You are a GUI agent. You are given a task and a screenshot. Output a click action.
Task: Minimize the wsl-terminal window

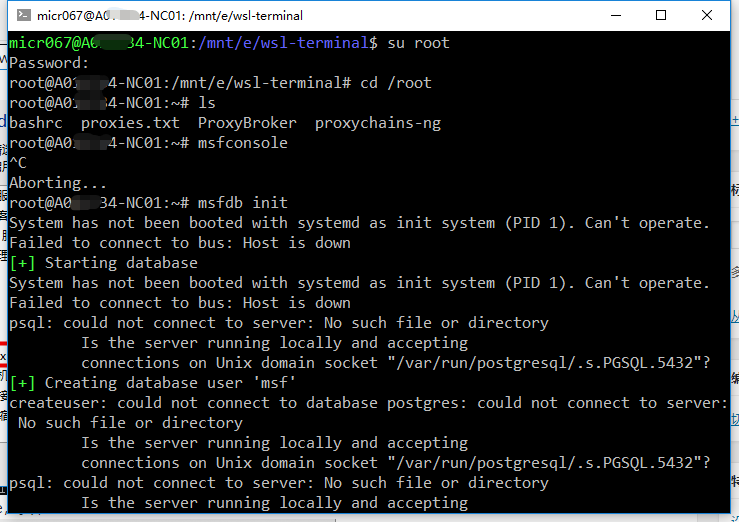click(616, 16)
